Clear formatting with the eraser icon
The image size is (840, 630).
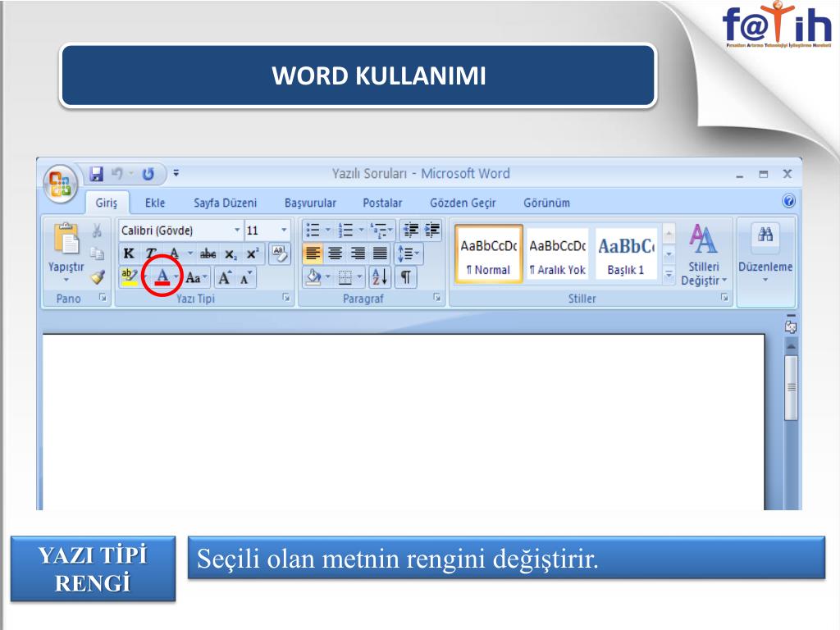pos(279,254)
